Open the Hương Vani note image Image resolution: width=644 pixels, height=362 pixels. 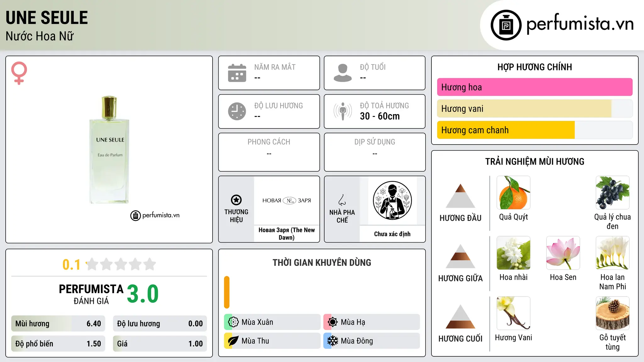point(514,313)
